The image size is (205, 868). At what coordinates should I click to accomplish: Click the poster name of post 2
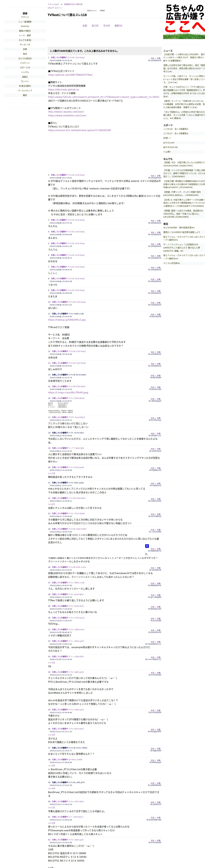pyautogui.click(x=59, y=175)
